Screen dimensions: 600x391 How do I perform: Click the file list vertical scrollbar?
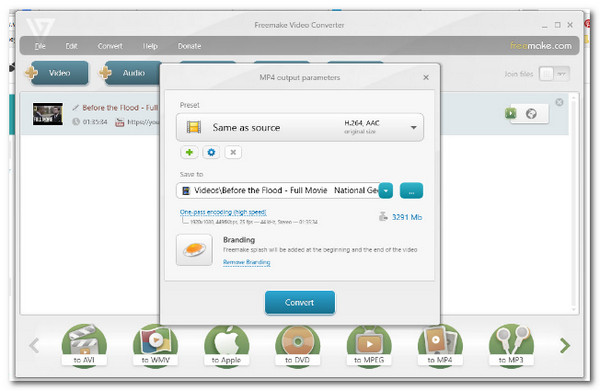[x=573, y=203]
